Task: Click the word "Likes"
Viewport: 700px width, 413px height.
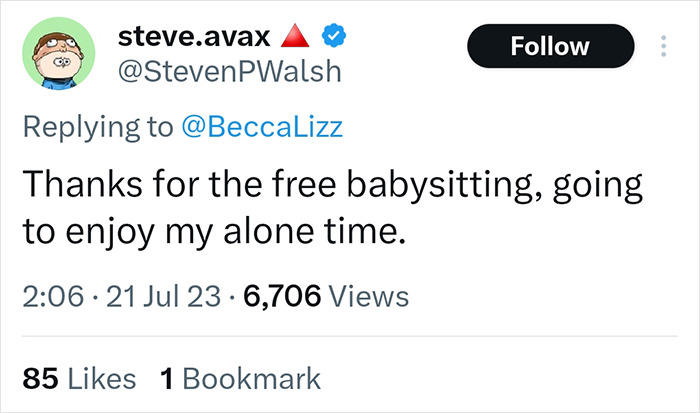Action: click(98, 378)
